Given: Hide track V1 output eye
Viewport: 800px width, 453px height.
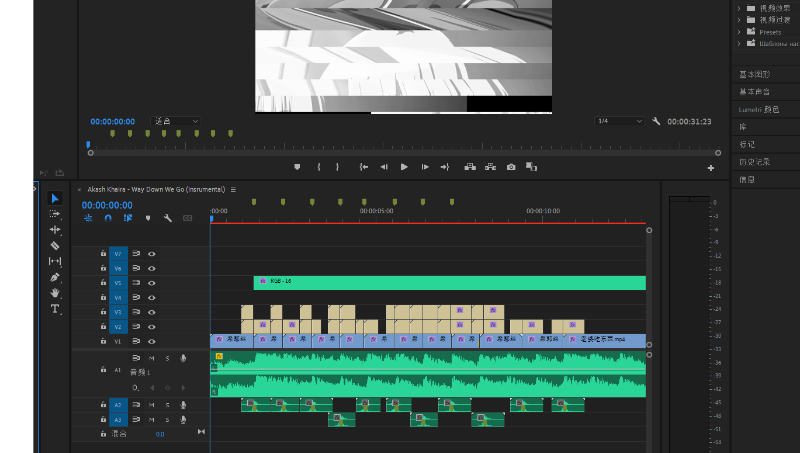Looking at the screenshot, I should tap(152, 341).
